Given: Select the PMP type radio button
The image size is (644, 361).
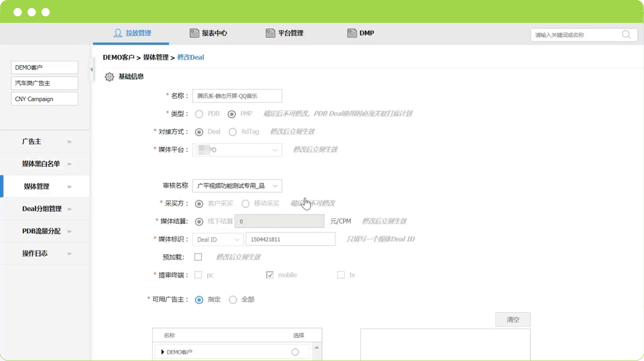Looking at the screenshot, I should coord(231,114).
